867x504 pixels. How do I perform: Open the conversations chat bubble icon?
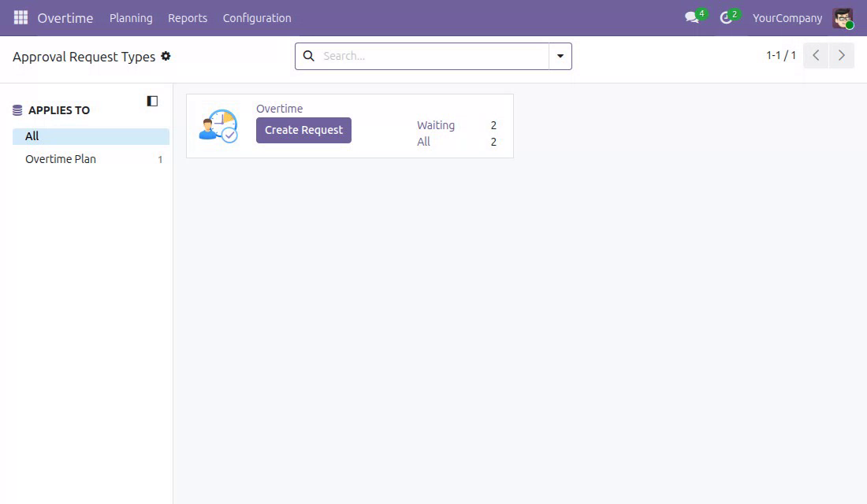[x=691, y=17]
